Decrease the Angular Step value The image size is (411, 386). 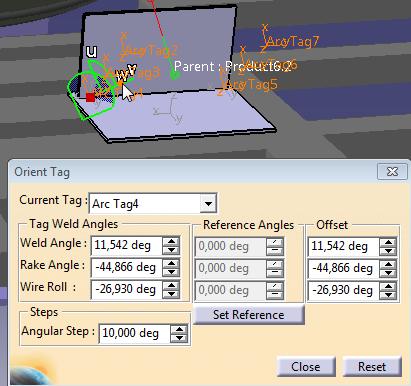pyautogui.click(x=179, y=338)
